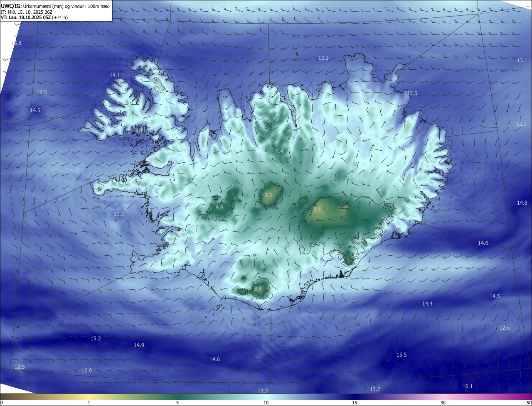Click the valid time line 'VT: Lau. 18.10.2025 05Z (+71 h)'

click(34, 17)
